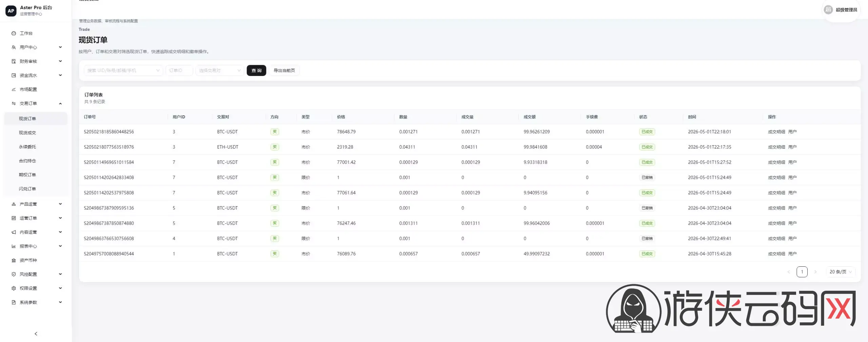Open the 选择交易对 dropdown
Screen dimensions: 868x342
(219, 71)
